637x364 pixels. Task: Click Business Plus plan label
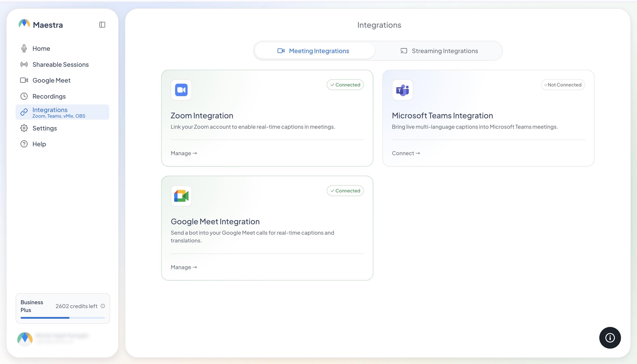(32, 306)
